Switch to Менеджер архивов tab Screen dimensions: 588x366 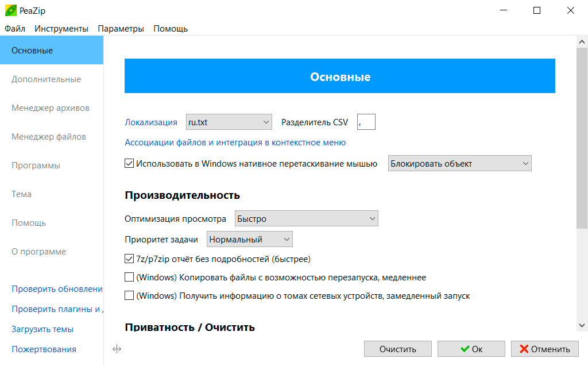pos(51,108)
